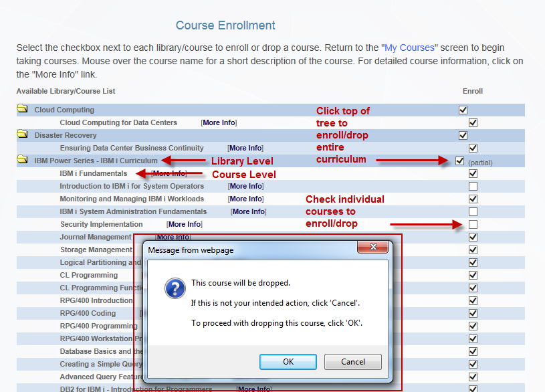The height and width of the screenshot is (392, 545).
Task: Open More Info for IBM i System Administration Fundamentals
Action: [x=248, y=211]
